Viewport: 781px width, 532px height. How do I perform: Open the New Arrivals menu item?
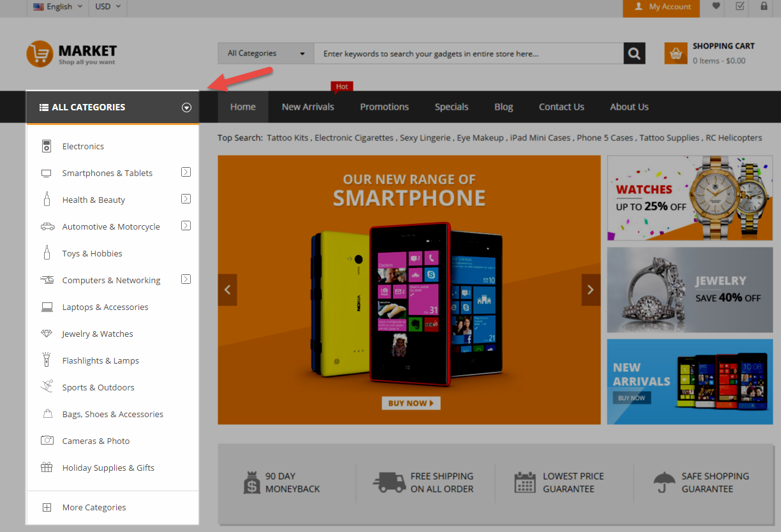click(x=308, y=107)
